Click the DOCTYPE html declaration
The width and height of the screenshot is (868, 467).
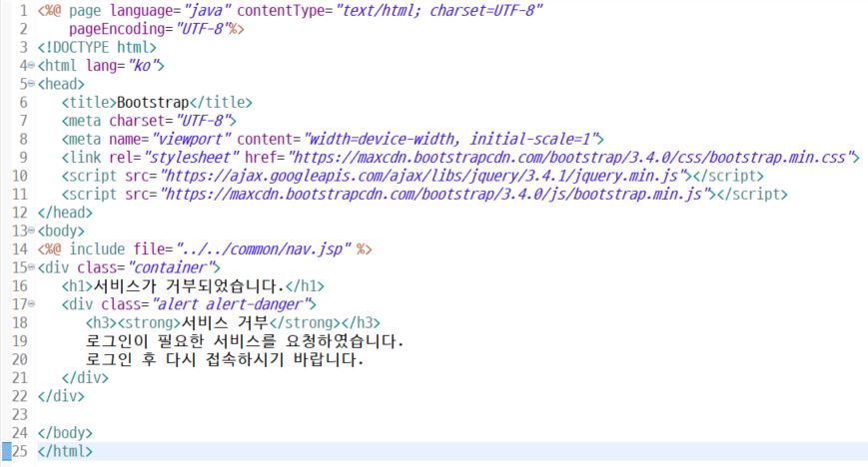coord(97,47)
